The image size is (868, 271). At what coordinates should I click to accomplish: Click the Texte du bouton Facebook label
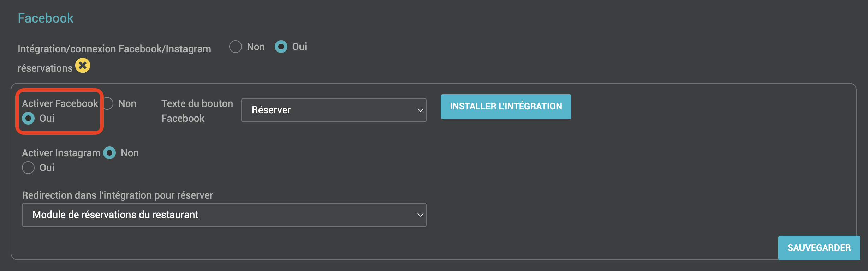click(x=197, y=111)
